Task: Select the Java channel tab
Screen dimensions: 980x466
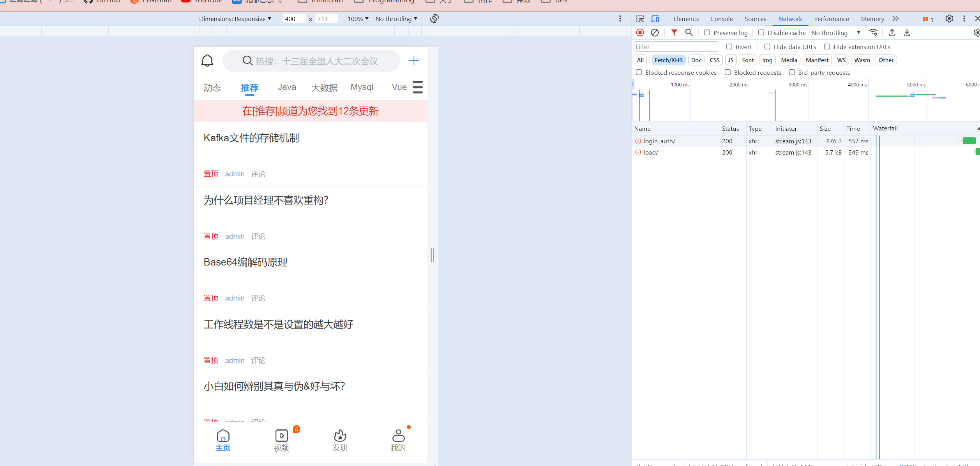Action: point(287,87)
